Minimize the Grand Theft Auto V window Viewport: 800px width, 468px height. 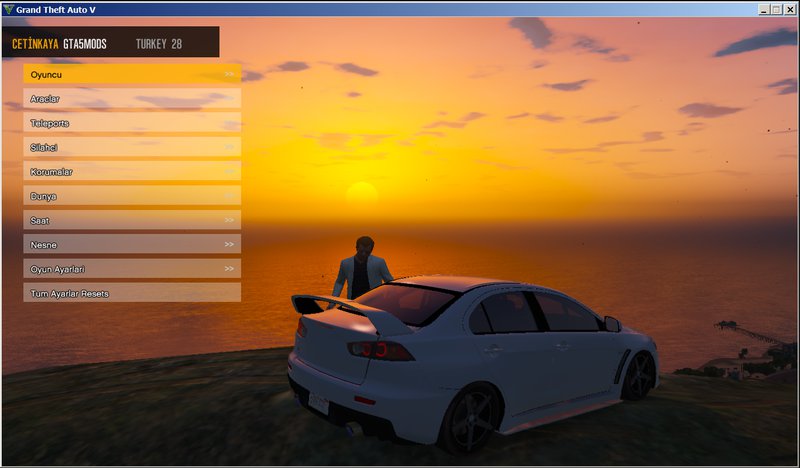(x=764, y=9)
